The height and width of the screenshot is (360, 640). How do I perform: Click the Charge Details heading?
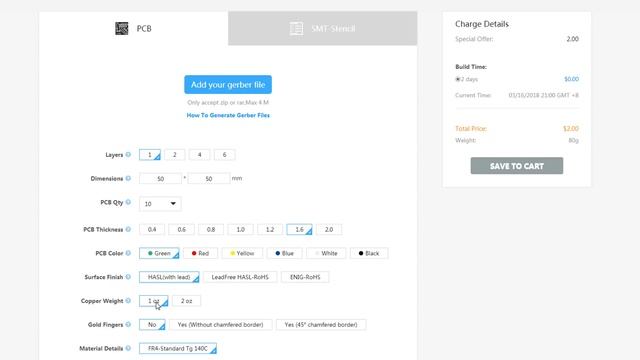482,24
